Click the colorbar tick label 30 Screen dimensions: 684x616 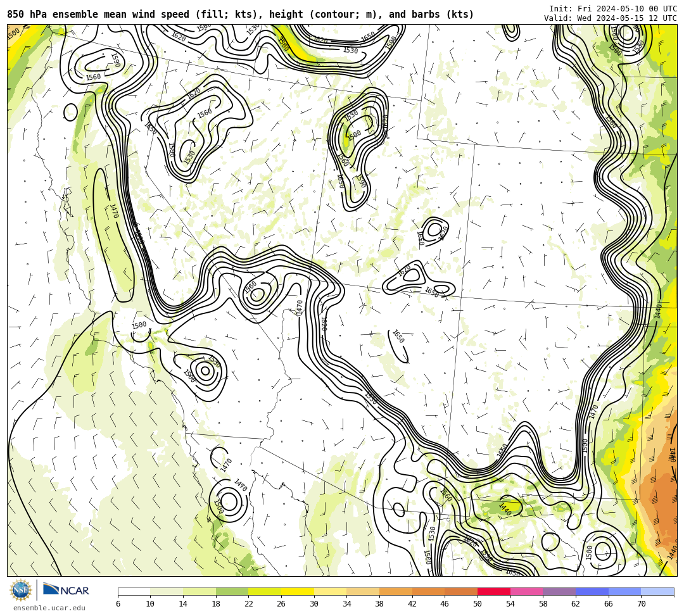[x=313, y=604]
